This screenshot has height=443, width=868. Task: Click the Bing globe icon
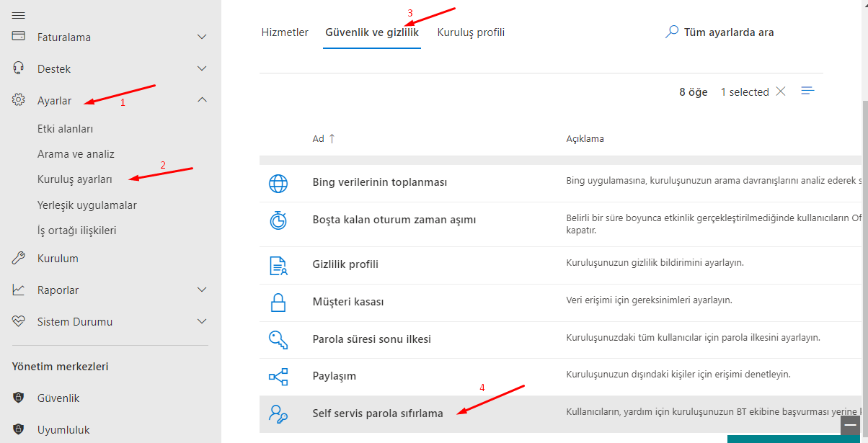click(x=278, y=183)
